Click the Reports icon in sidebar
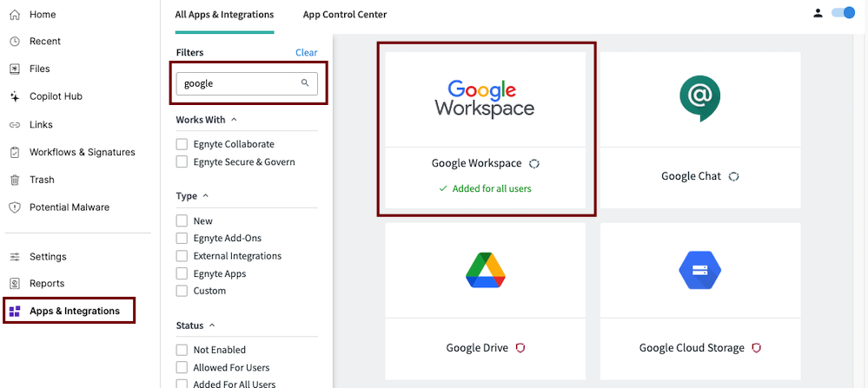The image size is (868, 388). pyautogui.click(x=15, y=284)
